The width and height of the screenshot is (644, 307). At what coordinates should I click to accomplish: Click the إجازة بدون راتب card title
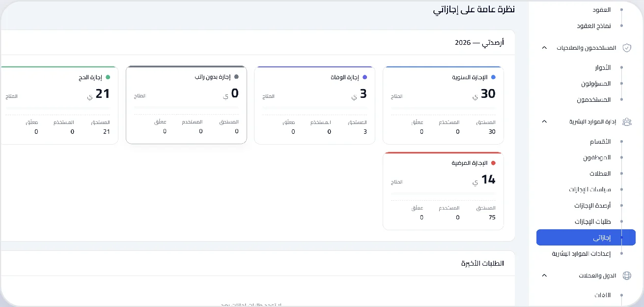pyautogui.click(x=213, y=77)
